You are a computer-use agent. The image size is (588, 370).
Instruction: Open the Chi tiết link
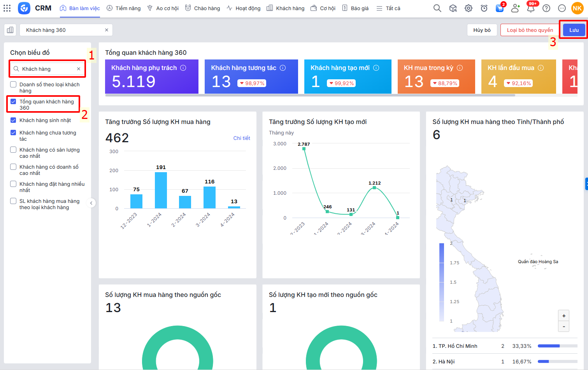coord(241,138)
